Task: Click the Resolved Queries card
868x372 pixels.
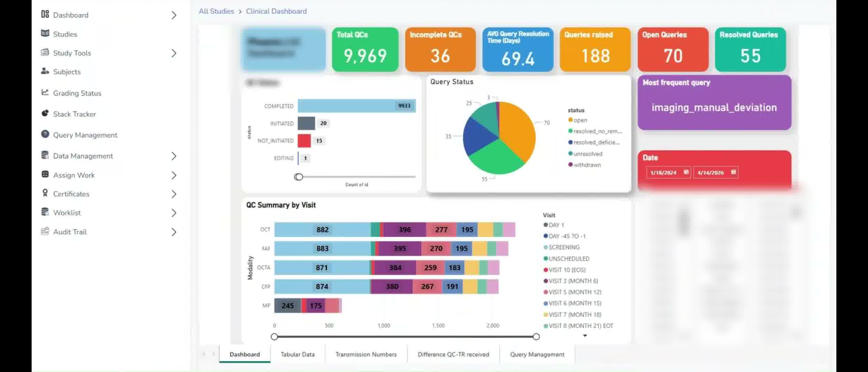Action: pyautogui.click(x=750, y=50)
